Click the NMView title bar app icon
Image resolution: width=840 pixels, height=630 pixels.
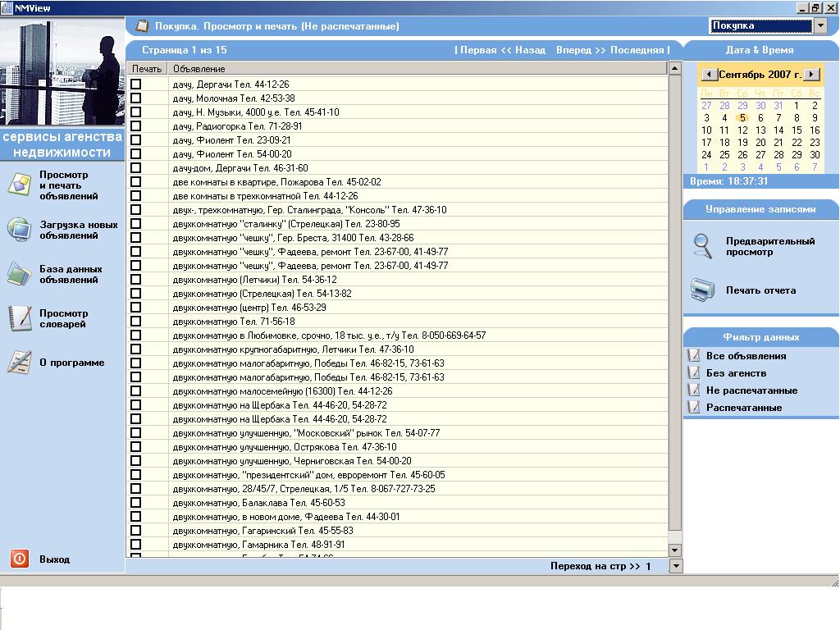coord(7,7)
